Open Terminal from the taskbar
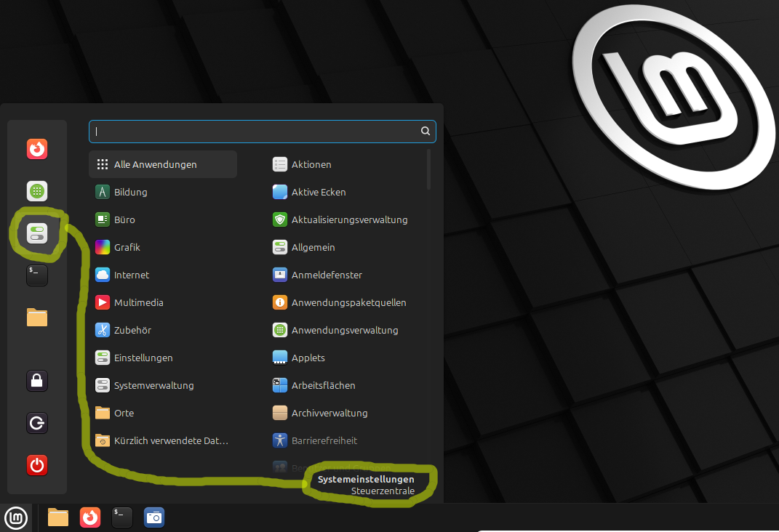 pos(121,517)
